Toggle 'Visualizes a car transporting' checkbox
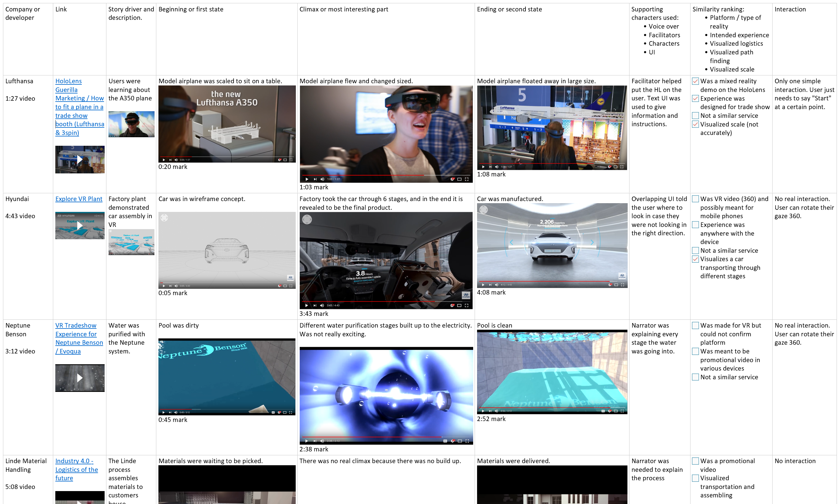The image size is (839, 504). click(695, 259)
